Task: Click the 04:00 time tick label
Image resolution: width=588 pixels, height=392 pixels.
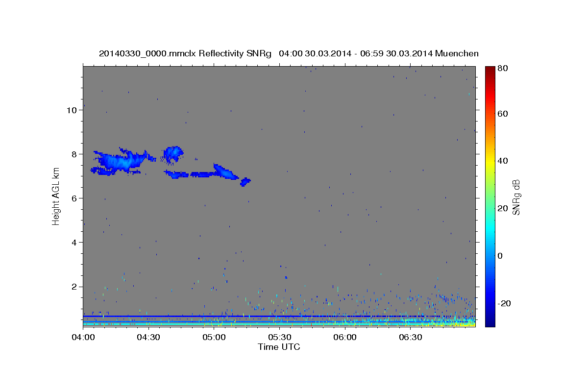Action: click(83, 338)
